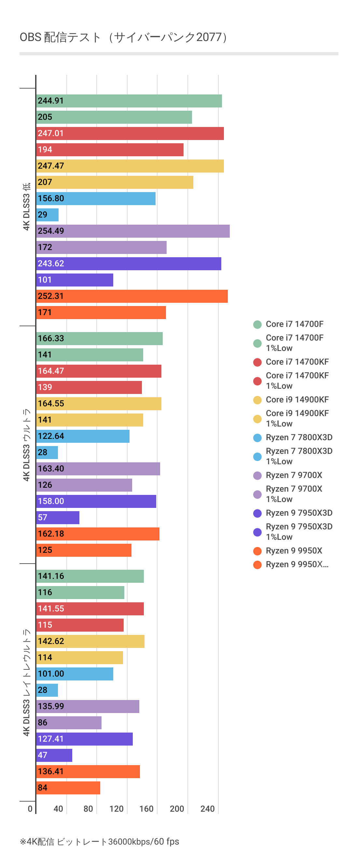Click the blue bar showing 122.64
The height and width of the screenshot is (868, 358).
[x=83, y=436]
